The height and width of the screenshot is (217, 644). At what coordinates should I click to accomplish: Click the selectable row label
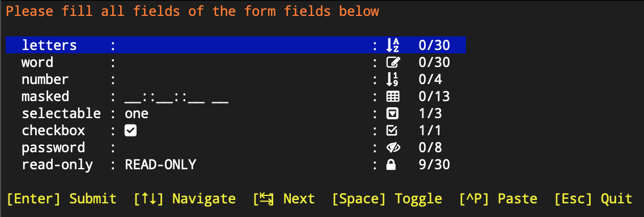[61, 114]
